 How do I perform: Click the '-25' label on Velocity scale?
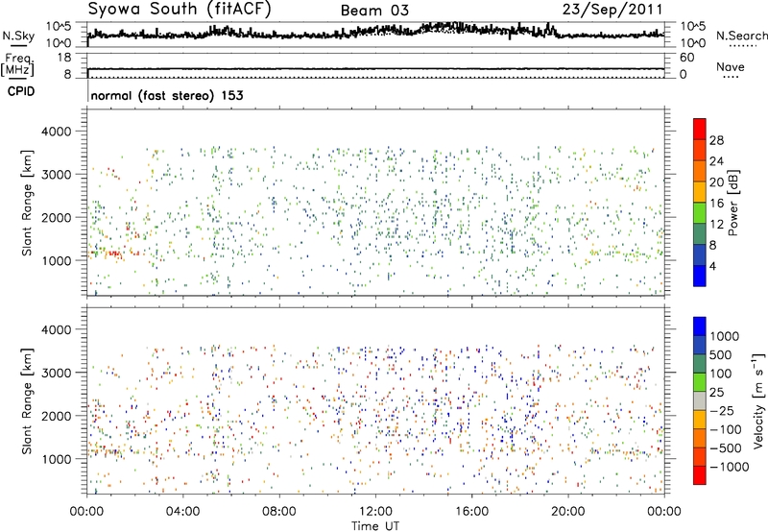coord(722,411)
